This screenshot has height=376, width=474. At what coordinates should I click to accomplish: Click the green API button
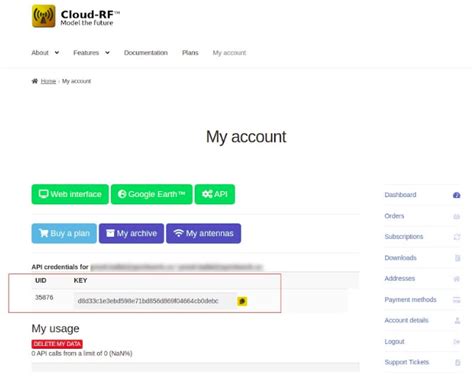tap(215, 194)
